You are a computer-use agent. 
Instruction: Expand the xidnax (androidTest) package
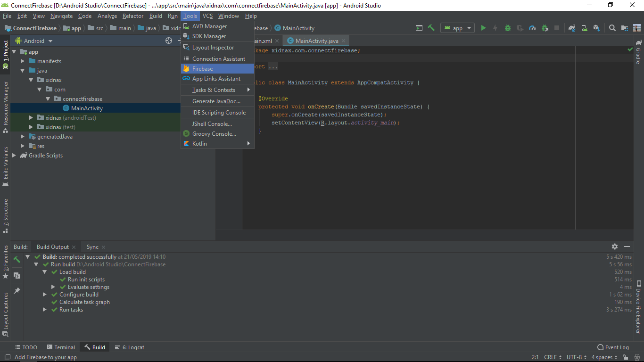coord(31,118)
